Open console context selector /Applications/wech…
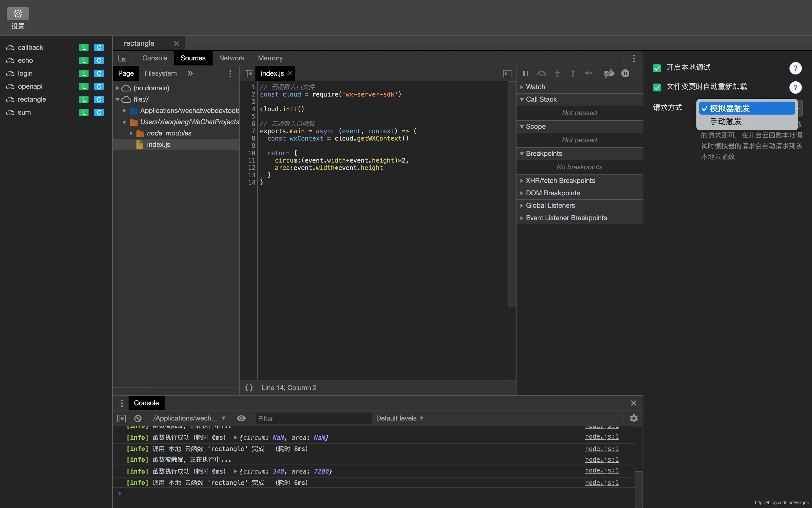812x508 pixels. pyautogui.click(x=189, y=418)
